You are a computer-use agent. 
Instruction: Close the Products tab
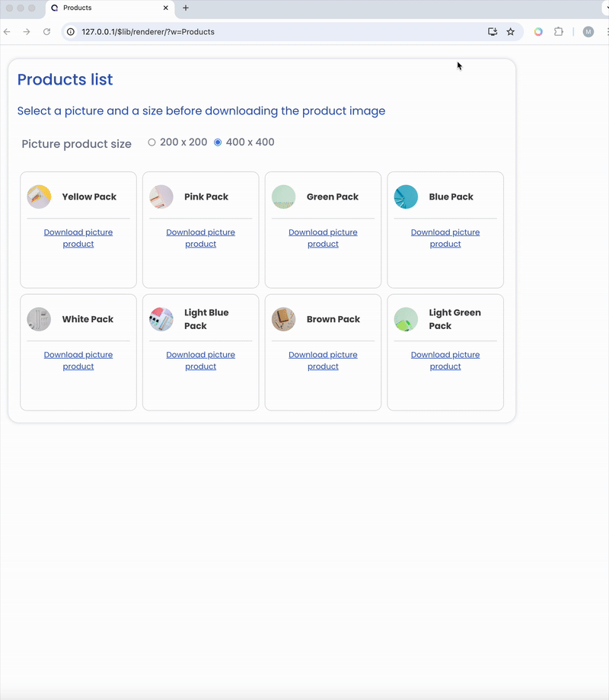tap(166, 8)
